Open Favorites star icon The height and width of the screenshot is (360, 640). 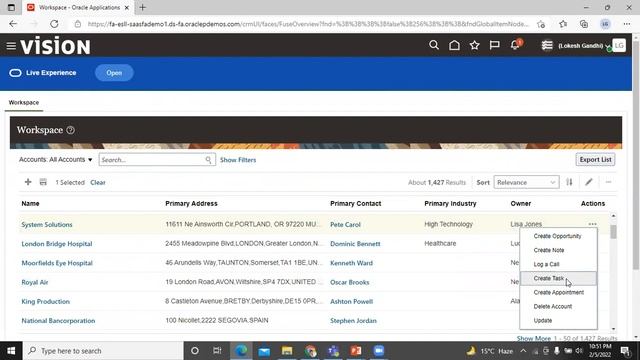point(474,45)
